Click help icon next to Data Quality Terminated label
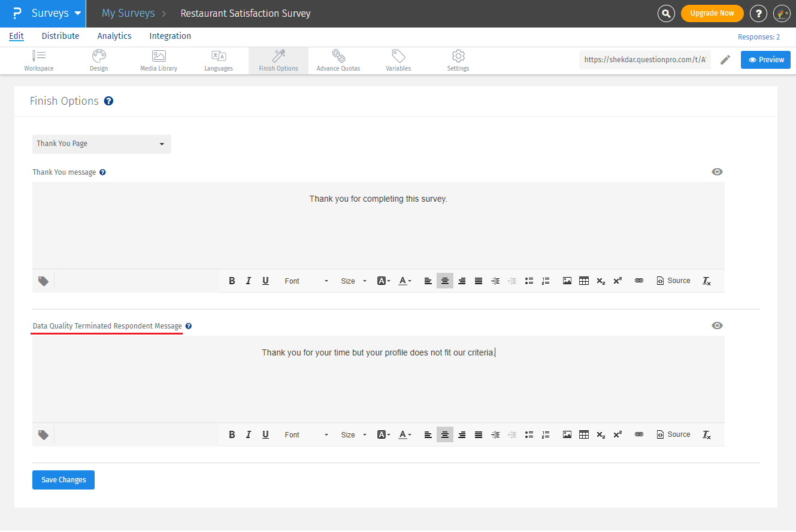The width and height of the screenshot is (796, 532). click(189, 326)
